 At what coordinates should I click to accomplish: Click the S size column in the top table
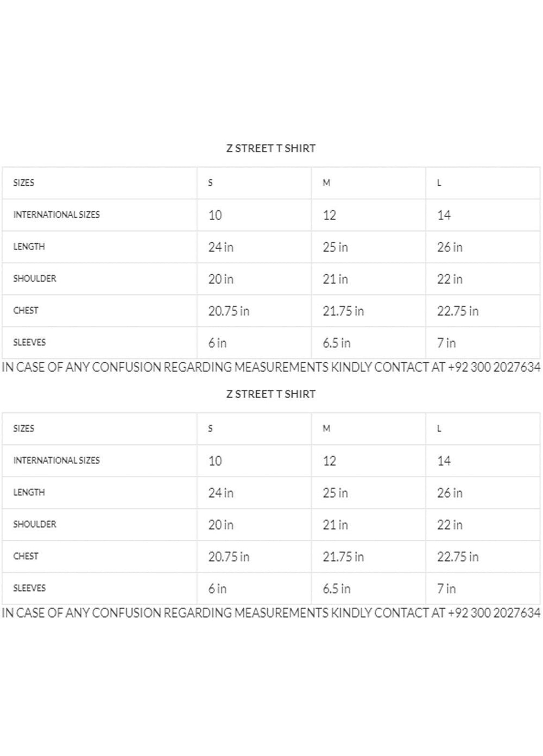pyautogui.click(x=210, y=183)
